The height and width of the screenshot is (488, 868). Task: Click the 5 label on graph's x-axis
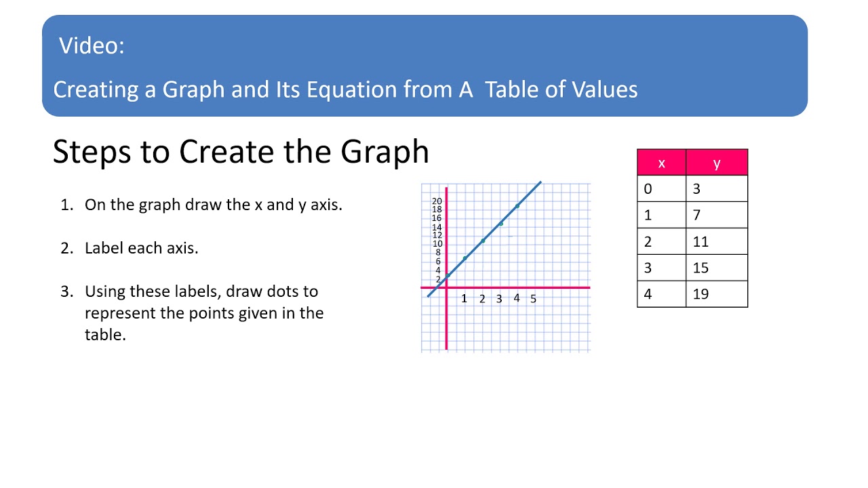tap(533, 299)
